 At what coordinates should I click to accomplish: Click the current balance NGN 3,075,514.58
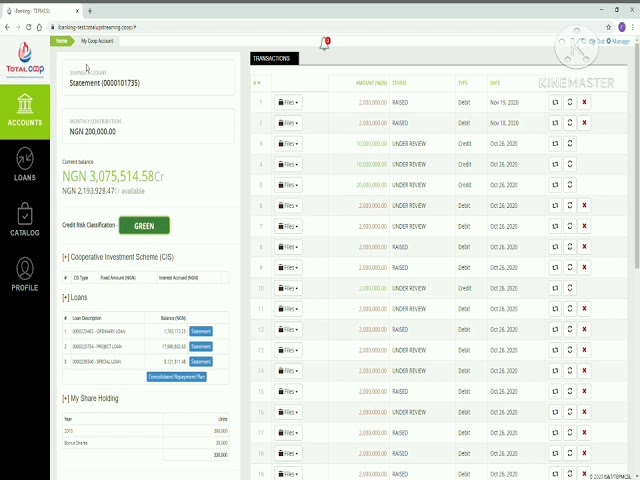click(113, 176)
